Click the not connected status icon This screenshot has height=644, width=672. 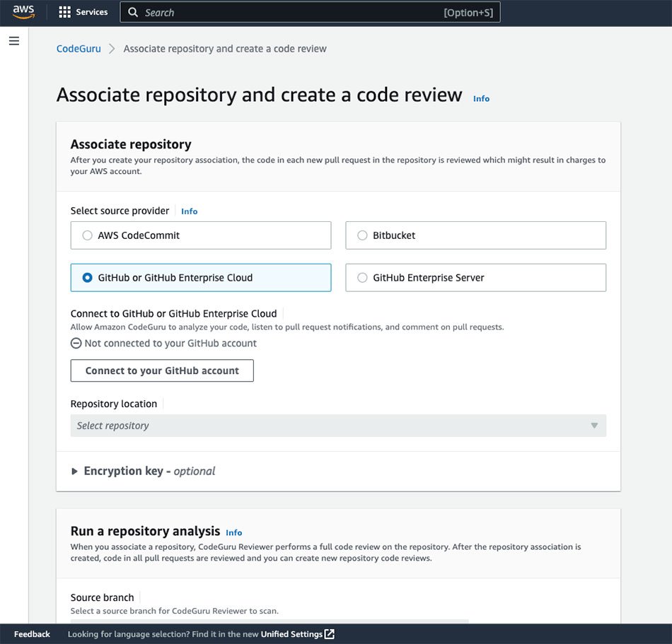76,344
